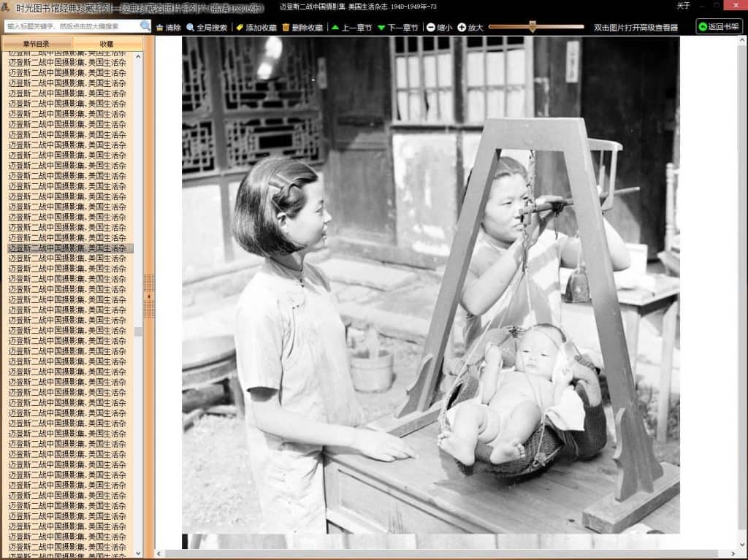Click the magnifier icon in search box
The image size is (748, 560).
click(x=145, y=26)
